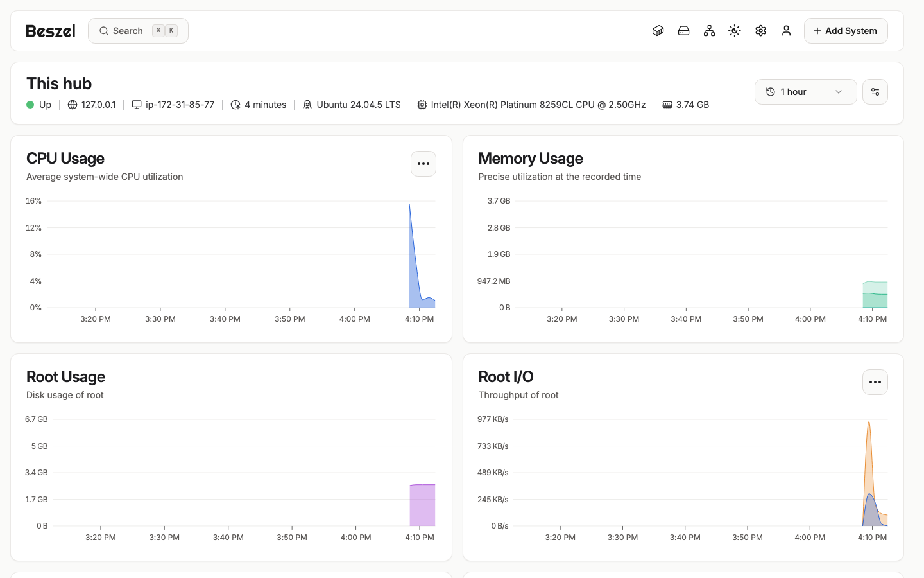
Task: Click Intel(R) Xeon(R) Platinum 8259CL text
Action: point(538,105)
